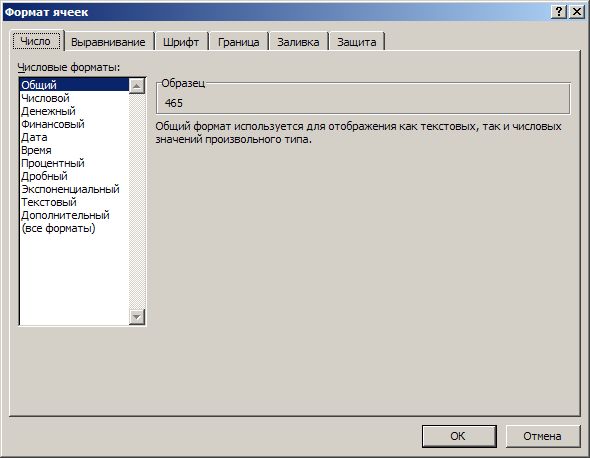The width and height of the screenshot is (590, 458).
Task: Switch to the Выравнивание tab
Action: [108, 42]
